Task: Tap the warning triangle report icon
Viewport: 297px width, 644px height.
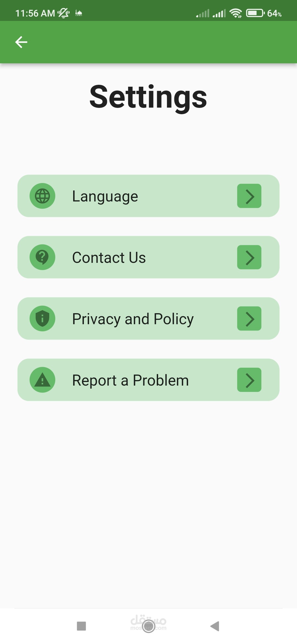Action: (42, 380)
